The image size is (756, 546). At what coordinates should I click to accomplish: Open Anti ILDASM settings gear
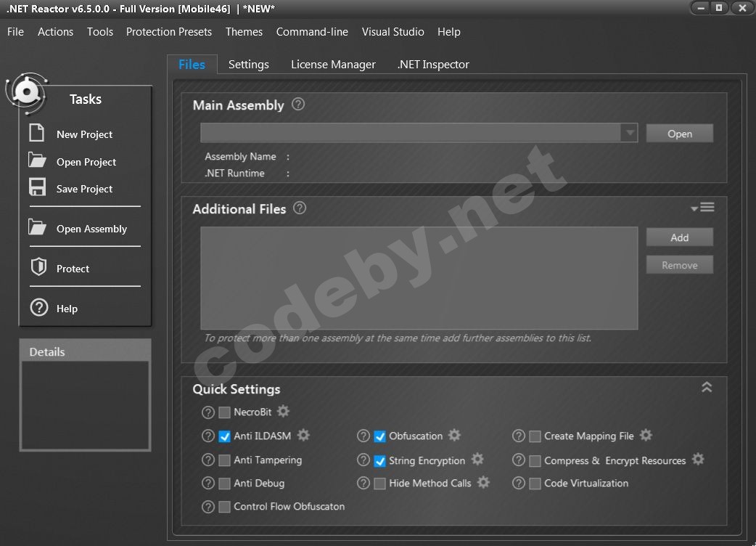303,435
